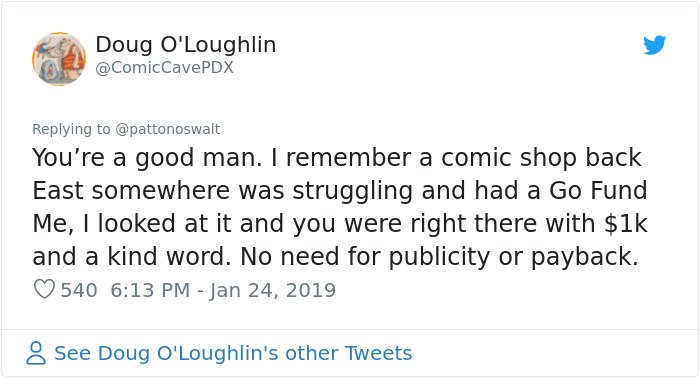Click the phrase 'comic shop back'
This screenshot has width=700, height=378.
click(541, 158)
